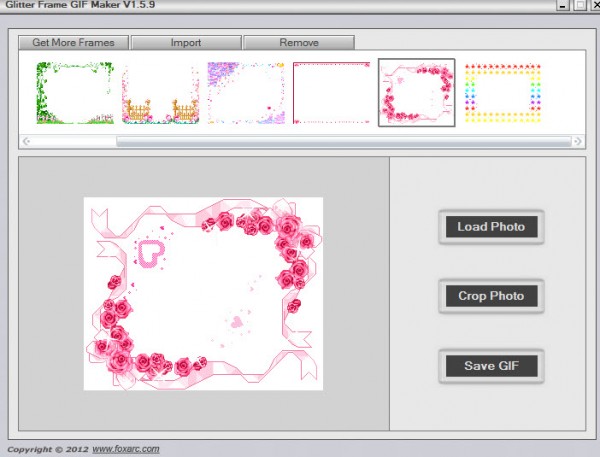Select the green vine frame thumbnail

click(75, 93)
